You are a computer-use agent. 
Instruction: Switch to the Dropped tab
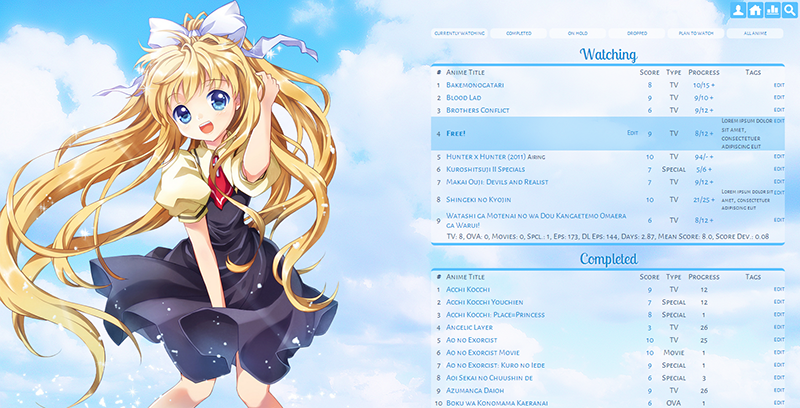[637, 33]
